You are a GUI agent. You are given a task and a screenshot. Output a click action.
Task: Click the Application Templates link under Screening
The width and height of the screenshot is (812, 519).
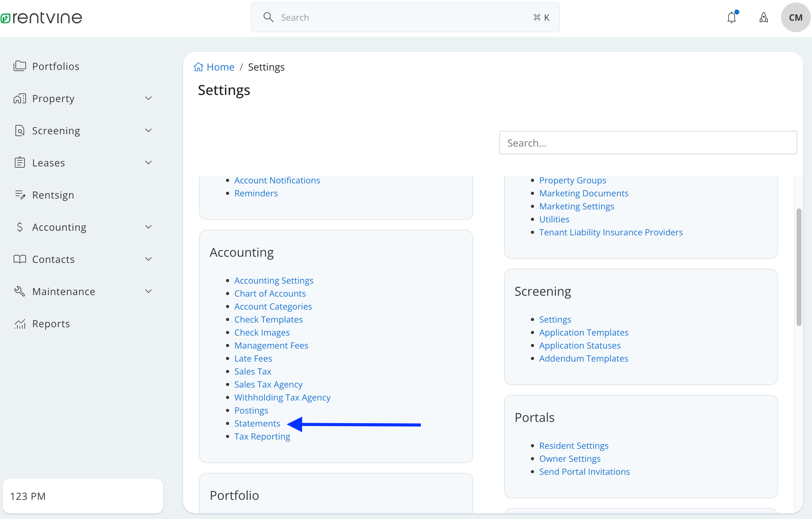[583, 332]
